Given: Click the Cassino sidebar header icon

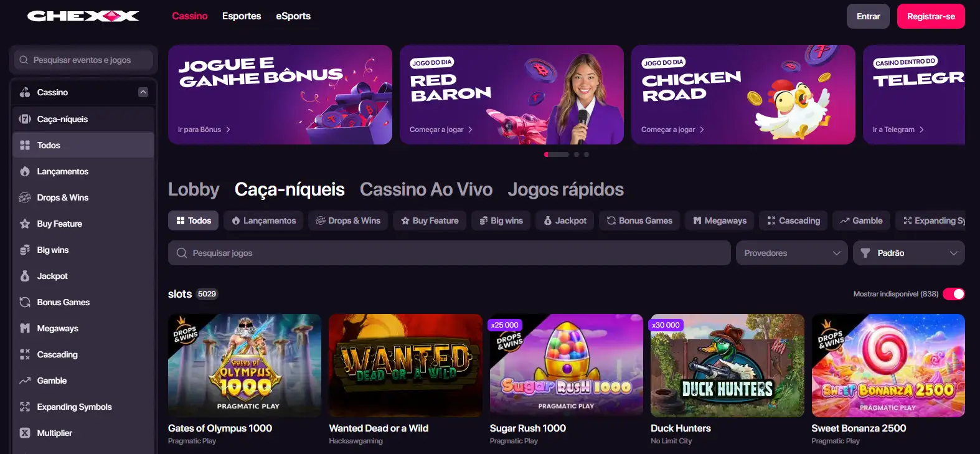Looking at the screenshot, I should [x=25, y=92].
